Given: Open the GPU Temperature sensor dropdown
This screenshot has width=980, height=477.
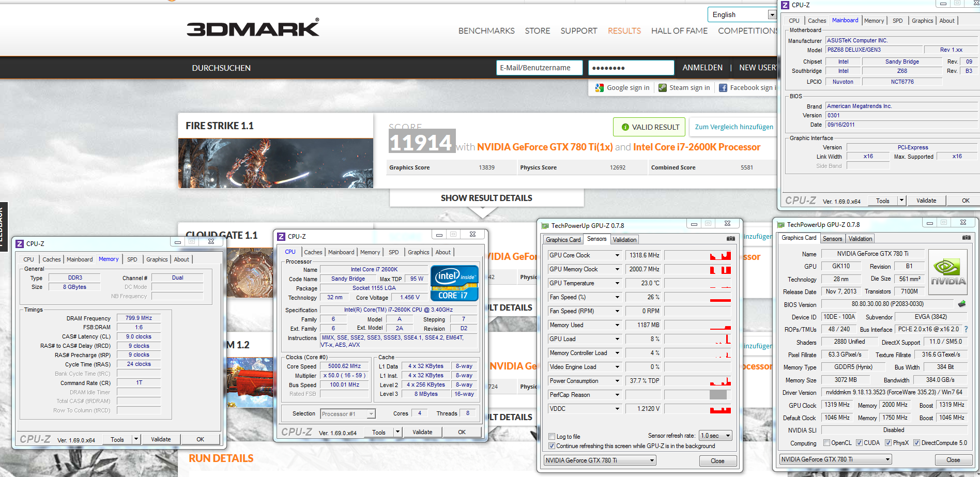Looking at the screenshot, I should [x=617, y=283].
